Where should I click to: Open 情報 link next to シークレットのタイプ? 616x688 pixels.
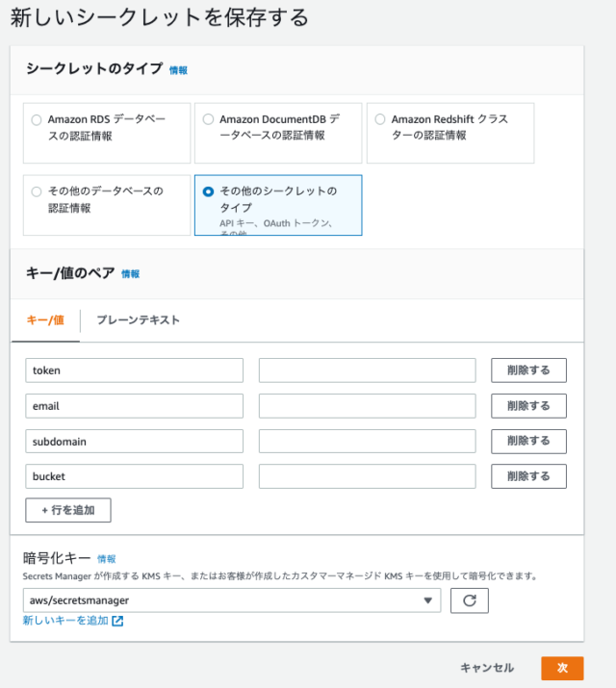click(178, 70)
